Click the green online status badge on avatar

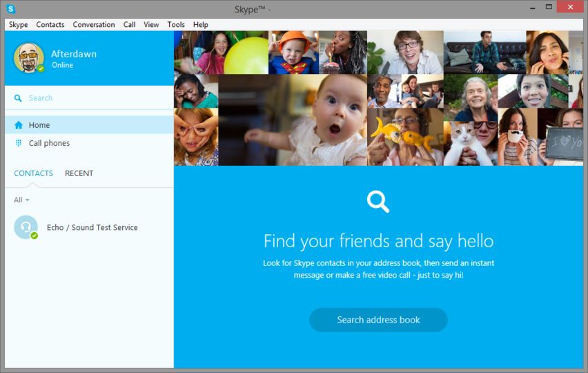[x=41, y=68]
